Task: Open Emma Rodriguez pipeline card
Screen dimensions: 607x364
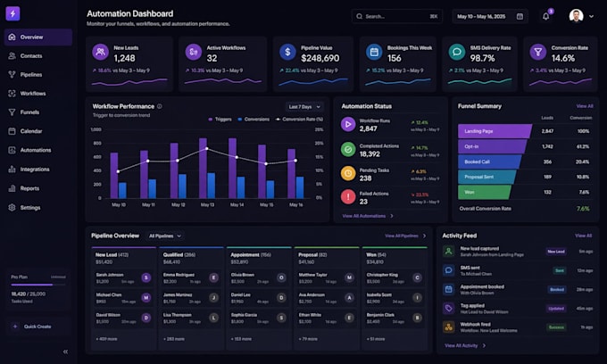Action: coord(191,277)
